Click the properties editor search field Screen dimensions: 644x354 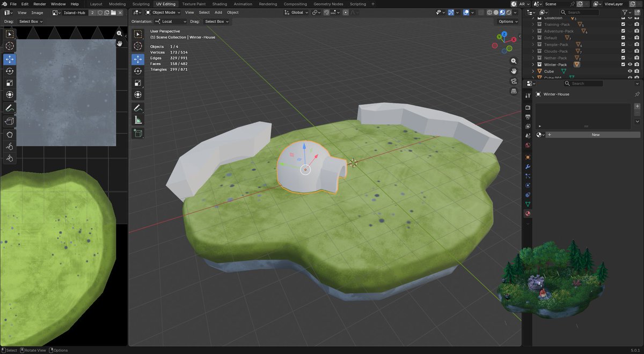tap(583, 83)
